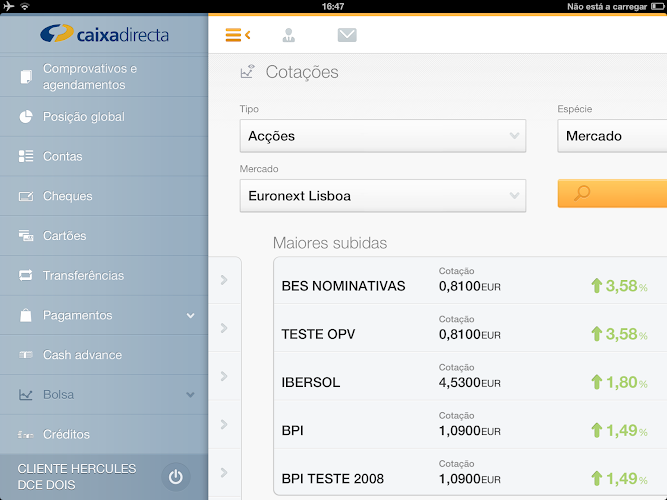
Task: Click the battery icon in the status bar
Action: (658, 6)
